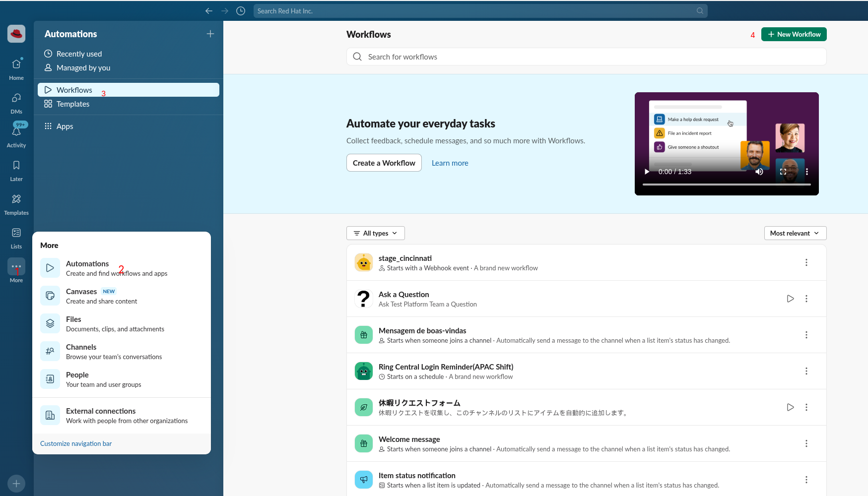
Task: Open the Item status notification workflow title
Action: 417,475
